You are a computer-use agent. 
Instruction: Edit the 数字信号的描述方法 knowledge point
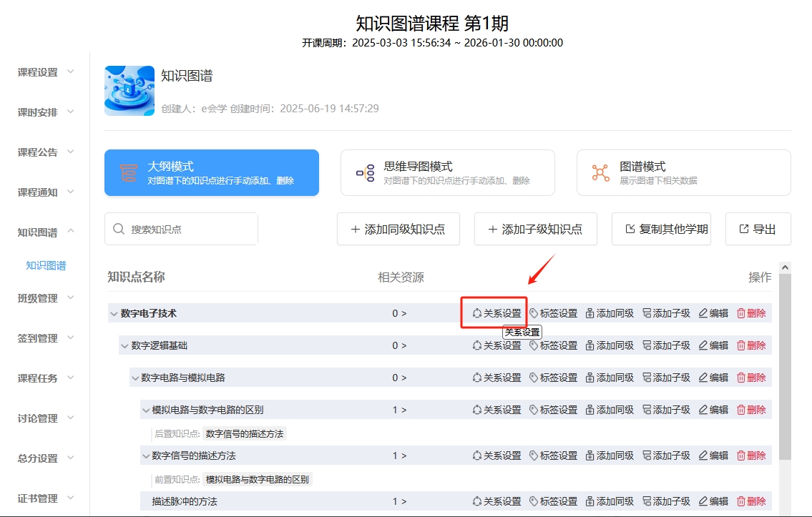click(713, 456)
